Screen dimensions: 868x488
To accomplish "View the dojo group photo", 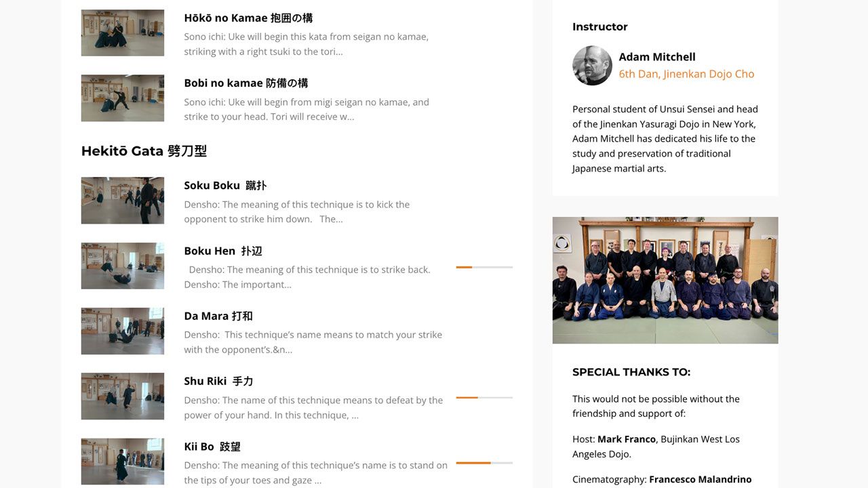I will pyautogui.click(x=665, y=280).
